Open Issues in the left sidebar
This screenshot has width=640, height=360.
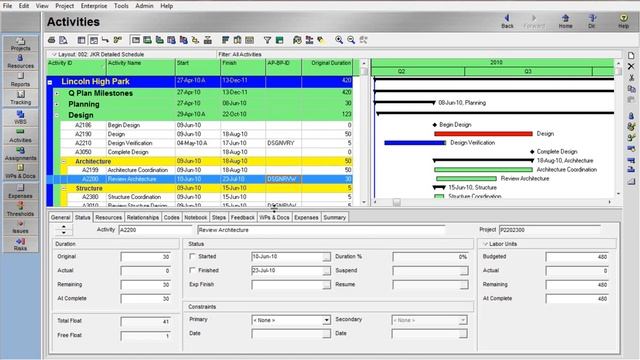pos(20,227)
